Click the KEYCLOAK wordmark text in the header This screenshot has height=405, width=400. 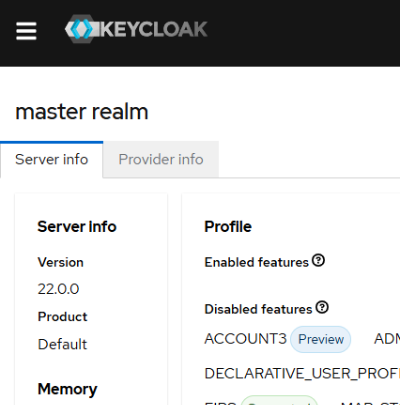[x=153, y=29]
